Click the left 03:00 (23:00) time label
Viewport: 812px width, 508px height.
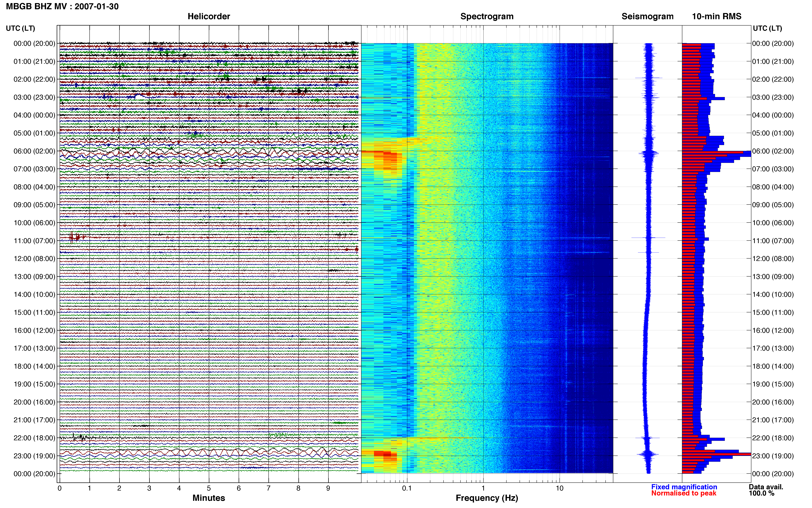click(x=34, y=97)
